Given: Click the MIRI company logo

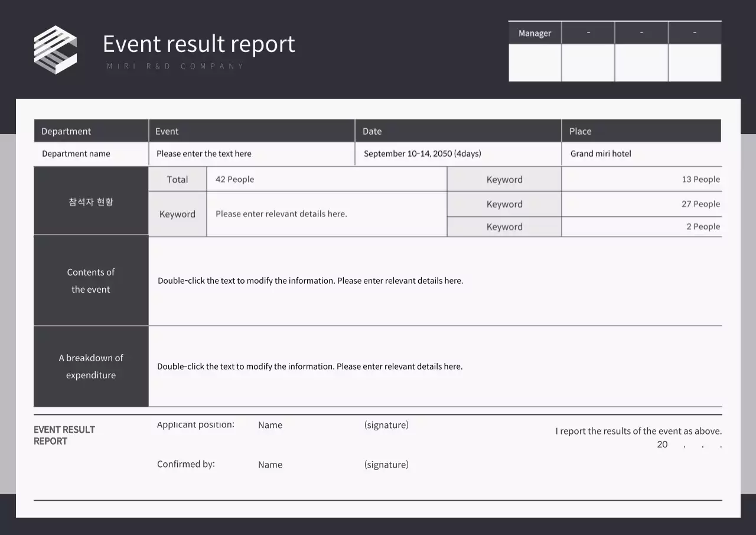Looking at the screenshot, I should click(56, 50).
